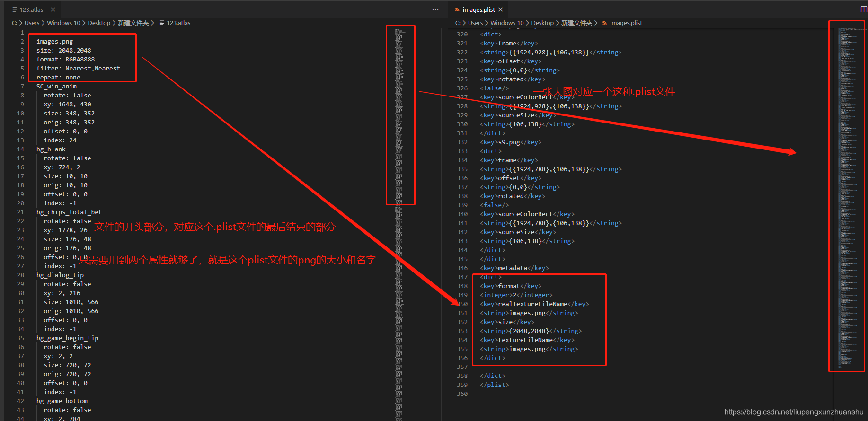
Task: Click the 'bg_chips_total_bet' entry line
Action: point(69,212)
